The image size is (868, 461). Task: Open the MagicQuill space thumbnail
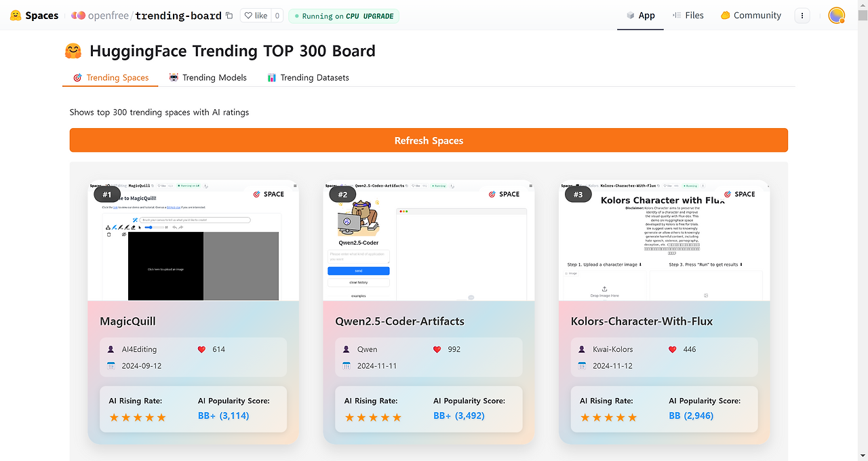click(193, 241)
